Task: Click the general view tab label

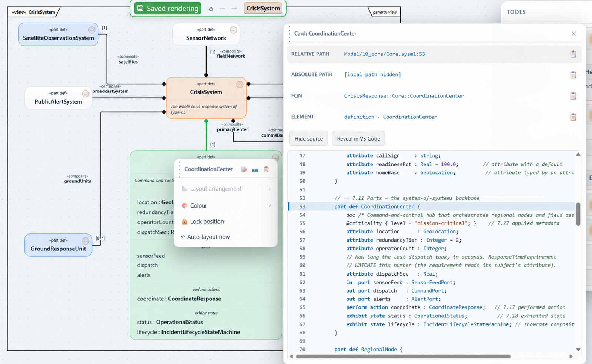Action: coord(385,12)
